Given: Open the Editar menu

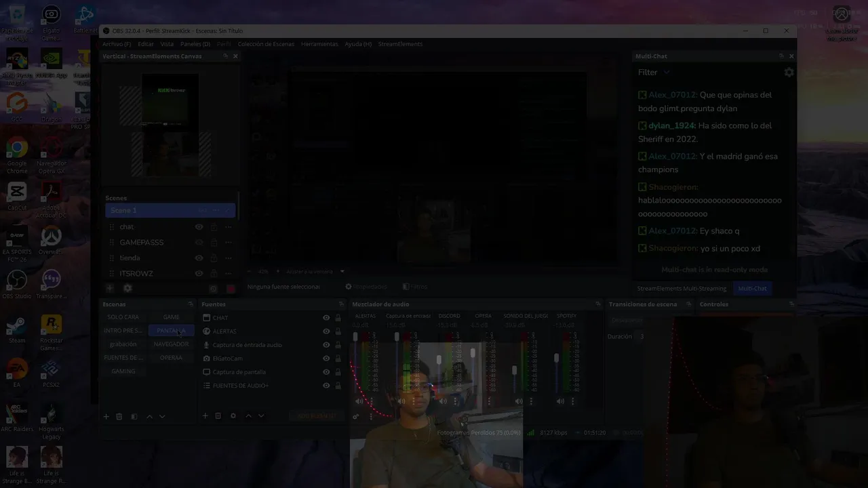Looking at the screenshot, I should [146, 44].
